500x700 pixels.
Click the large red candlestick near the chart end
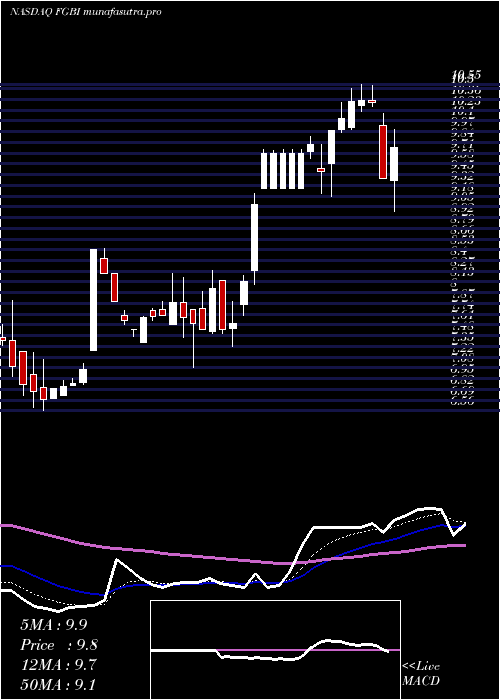[383, 152]
